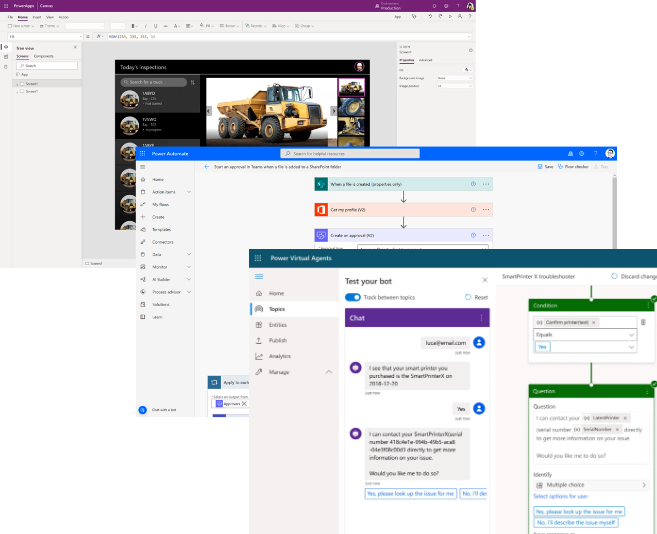Open the Background image None dropdown
This screenshot has height=534, width=657.
(455, 78)
